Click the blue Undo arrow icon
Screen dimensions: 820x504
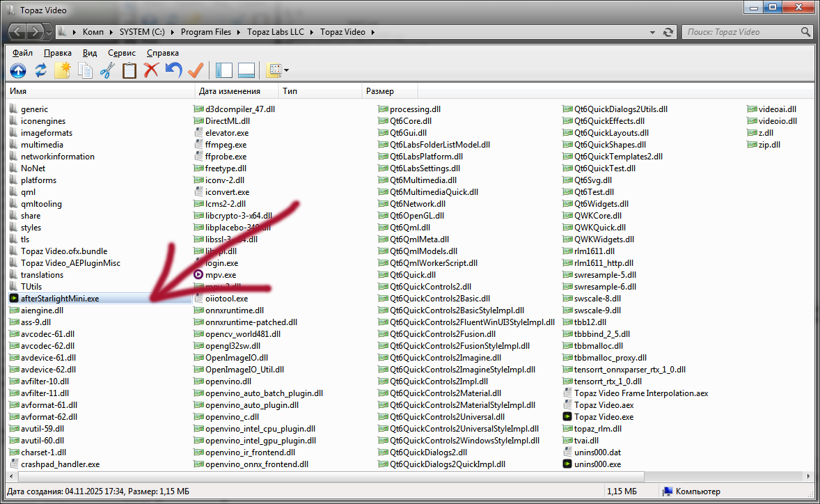pyautogui.click(x=174, y=70)
